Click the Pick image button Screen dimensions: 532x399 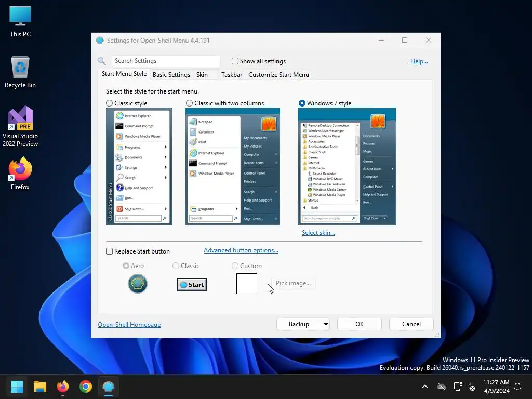(x=293, y=283)
